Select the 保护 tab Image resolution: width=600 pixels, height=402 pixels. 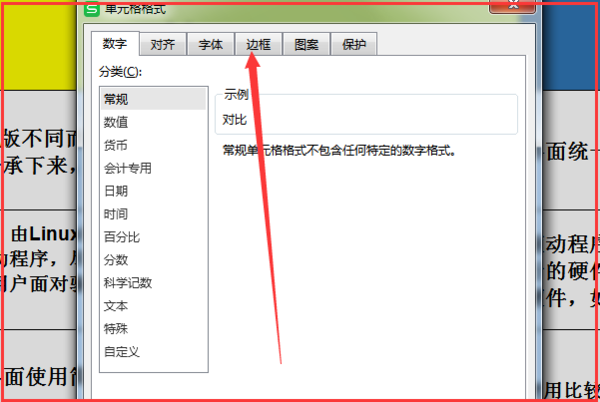tap(354, 44)
